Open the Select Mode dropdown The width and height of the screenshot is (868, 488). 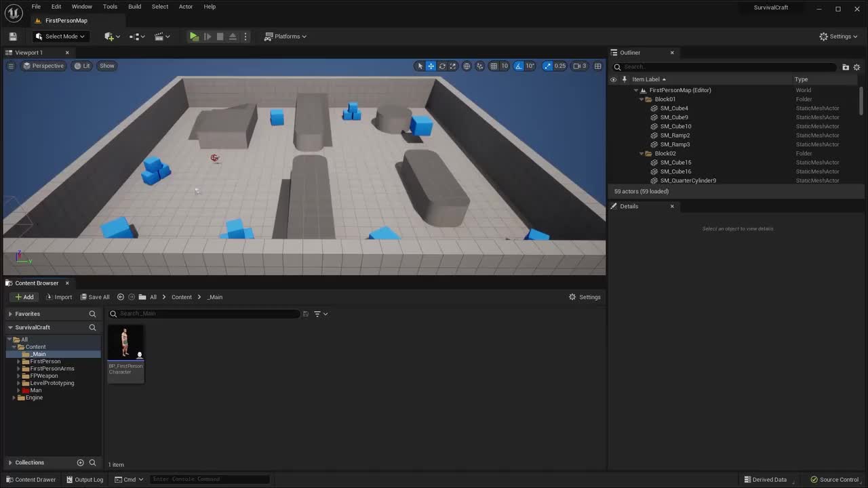coord(60,37)
